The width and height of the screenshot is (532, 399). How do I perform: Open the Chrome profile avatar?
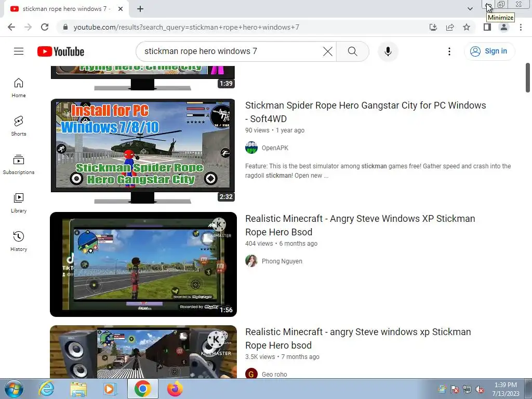click(504, 27)
